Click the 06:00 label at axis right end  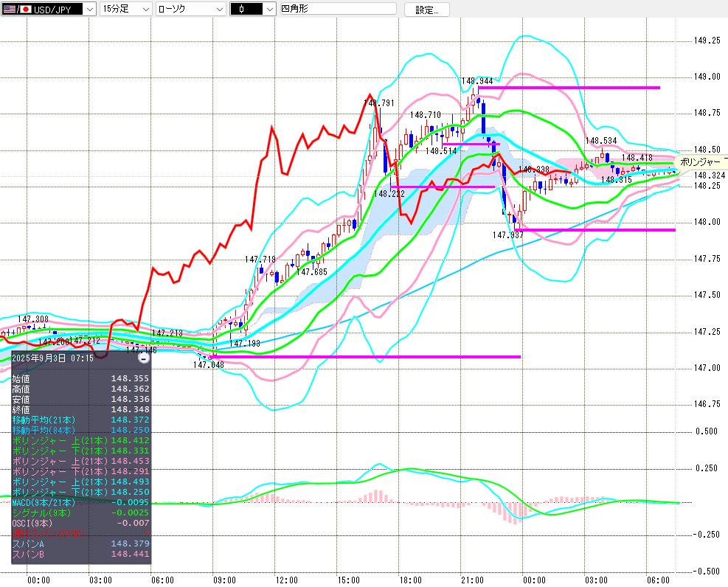[658, 580]
